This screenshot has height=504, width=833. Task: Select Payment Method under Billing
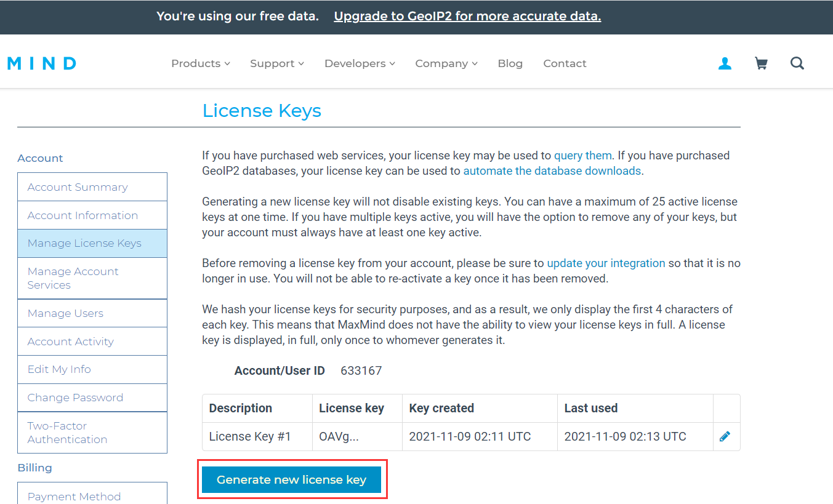[73, 496]
